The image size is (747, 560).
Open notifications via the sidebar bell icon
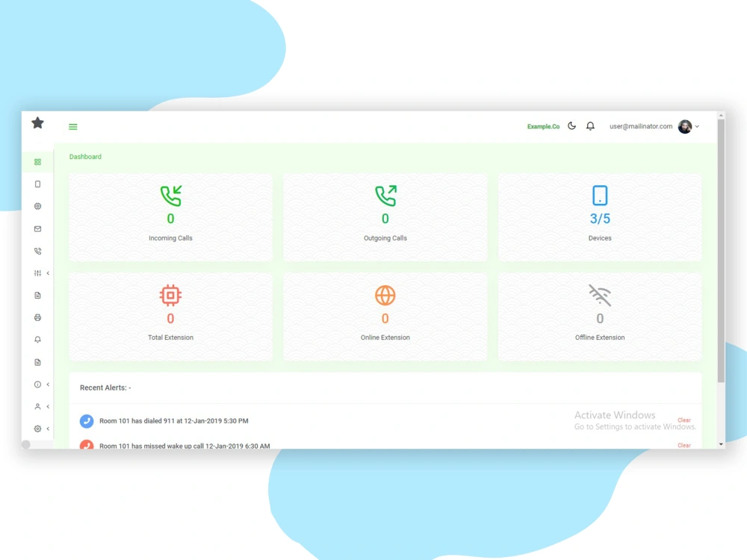[x=37, y=340]
